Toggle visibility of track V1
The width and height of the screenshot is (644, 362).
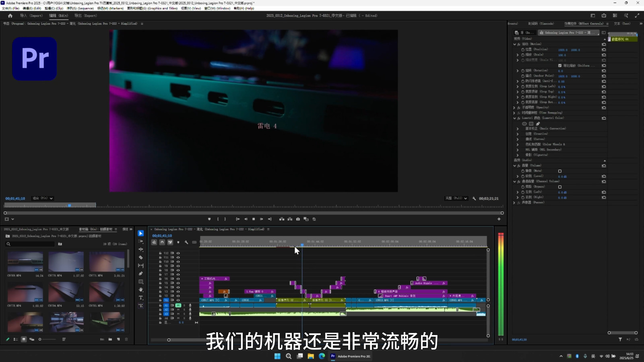point(178,300)
